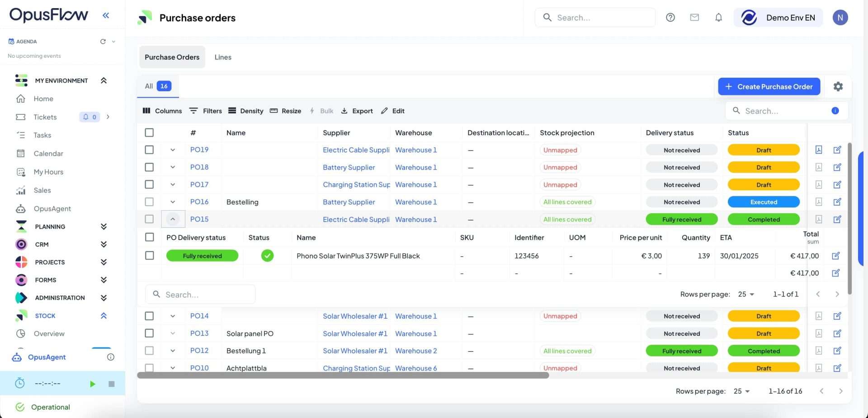Stop the timer
The width and height of the screenshot is (868, 418).
pos(112,384)
